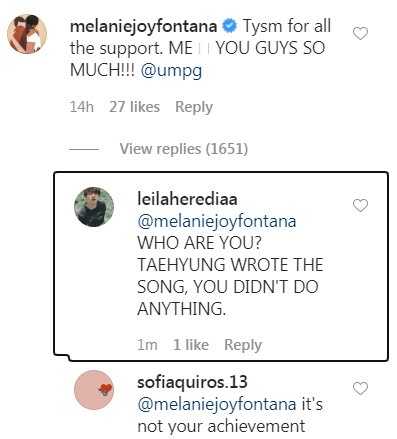The image size is (397, 439).
Task: Open melaniejoyfontana's profile picture
Action: click(27, 34)
